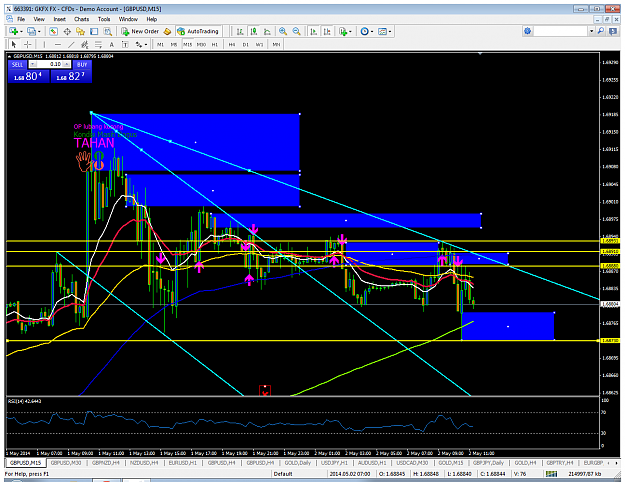Decrease the lot volume stepper arrow
The image size is (625, 482).
(x=33, y=64)
